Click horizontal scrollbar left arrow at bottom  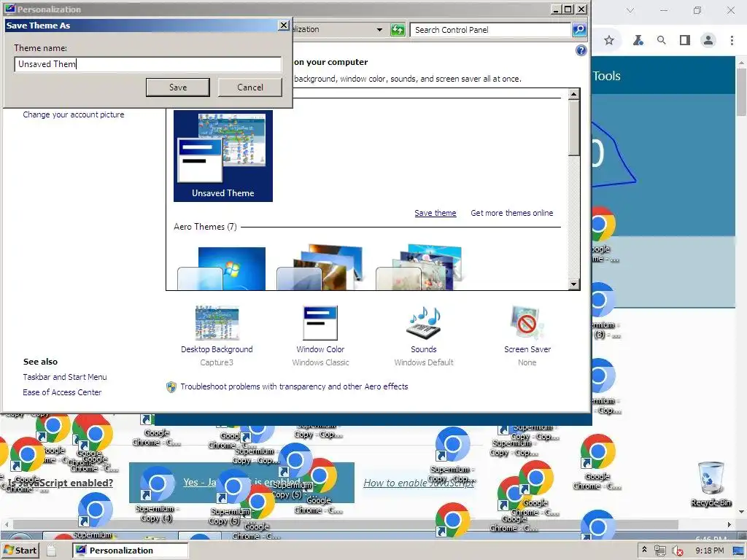(x=7, y=524)
